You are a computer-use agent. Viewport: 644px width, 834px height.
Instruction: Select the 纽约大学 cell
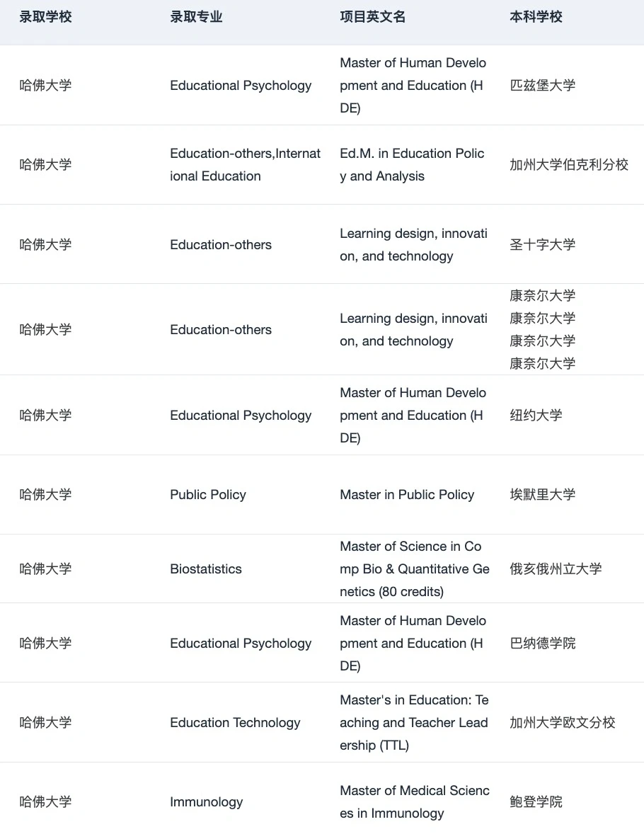coord(536,416)
